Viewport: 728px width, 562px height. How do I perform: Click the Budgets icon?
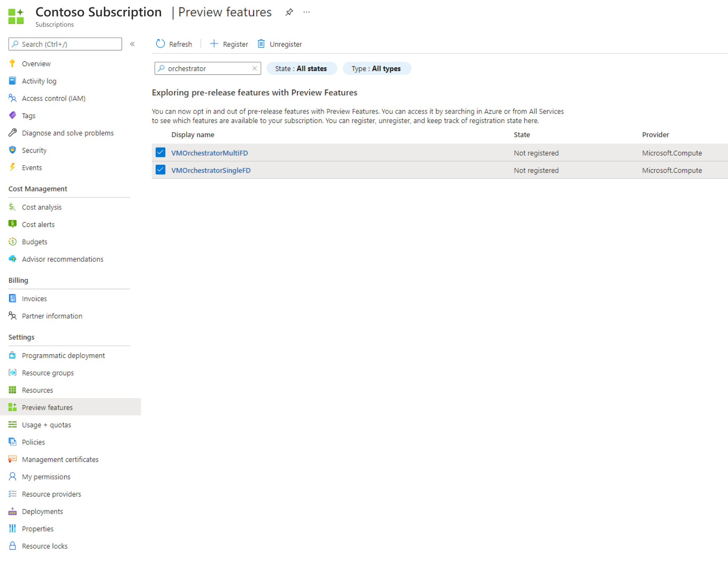point(13,242)
